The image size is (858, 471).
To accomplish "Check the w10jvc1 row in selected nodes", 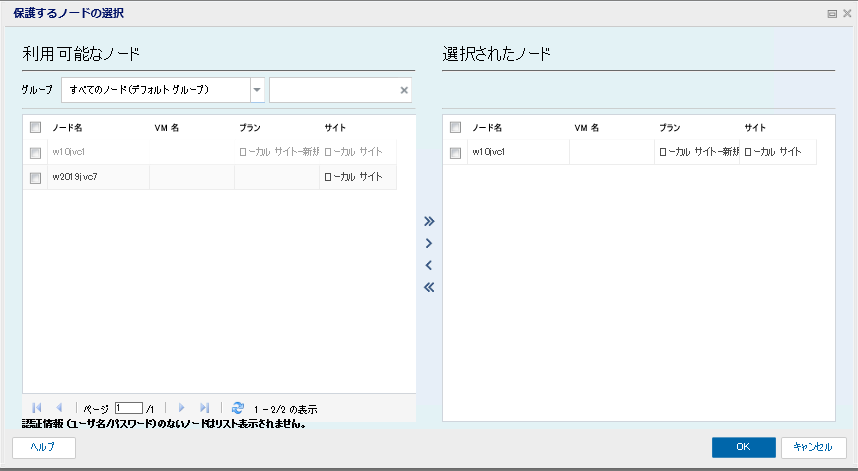I will pyautogui.click(x=455, y=153).
